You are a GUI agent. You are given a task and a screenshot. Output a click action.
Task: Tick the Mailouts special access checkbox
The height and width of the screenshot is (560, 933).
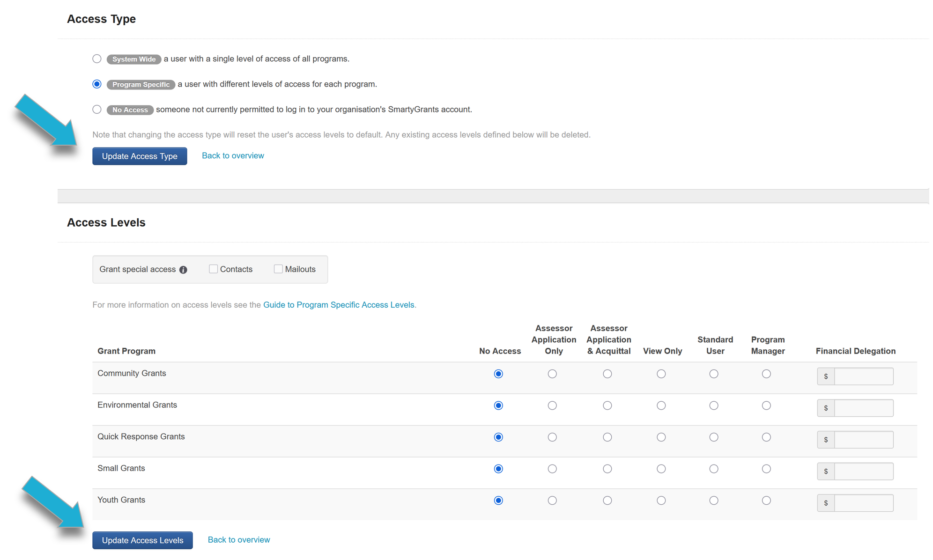click(x=278, y=269)
